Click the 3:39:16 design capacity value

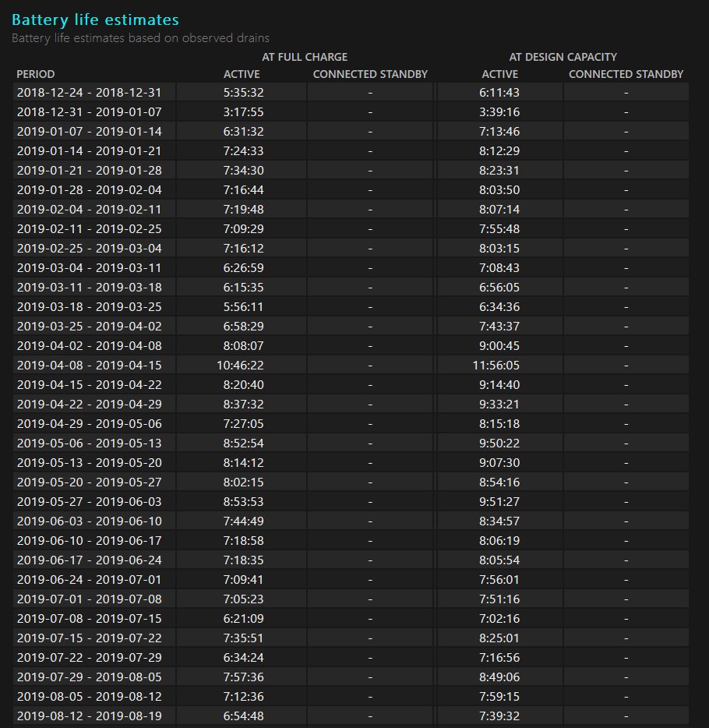pos(499,112)
